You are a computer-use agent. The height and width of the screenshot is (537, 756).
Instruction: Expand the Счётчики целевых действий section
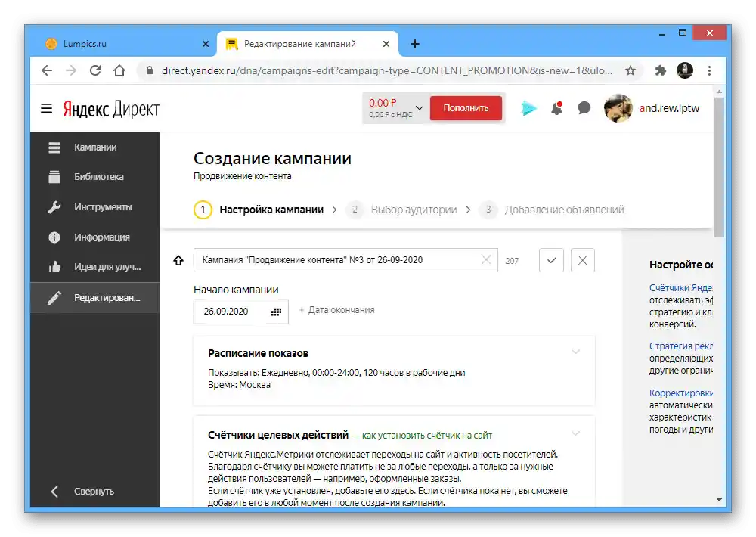pyautogui.click(x=575, y=433)
